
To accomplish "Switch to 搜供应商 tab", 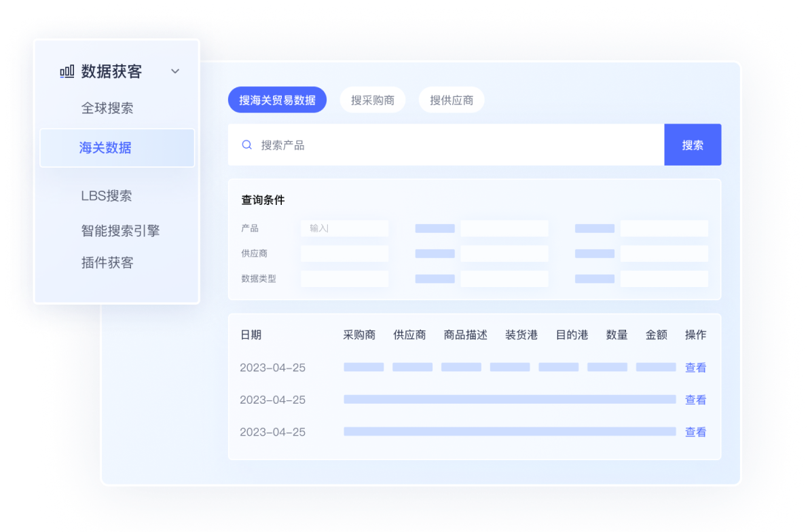I will [x=452, y=100].
